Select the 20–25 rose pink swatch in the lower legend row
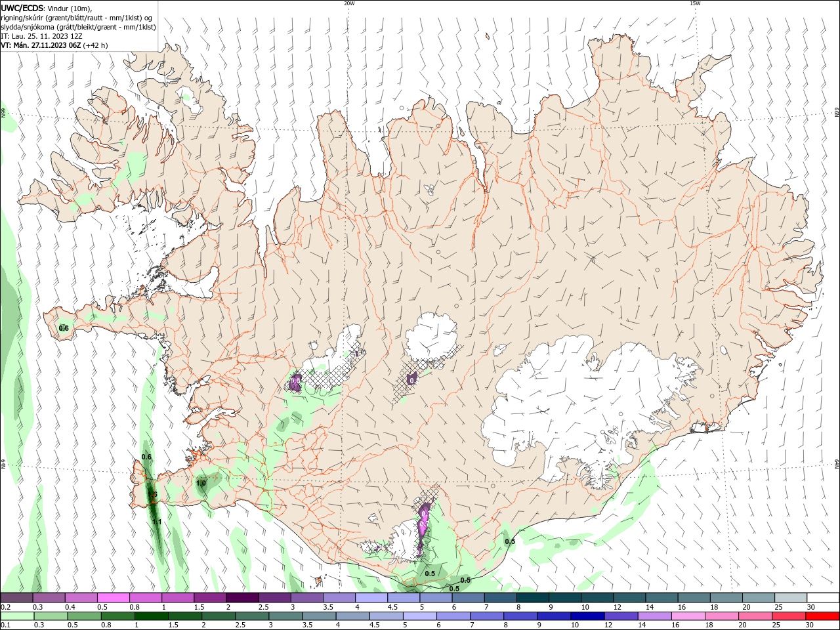 click(755, 616)
